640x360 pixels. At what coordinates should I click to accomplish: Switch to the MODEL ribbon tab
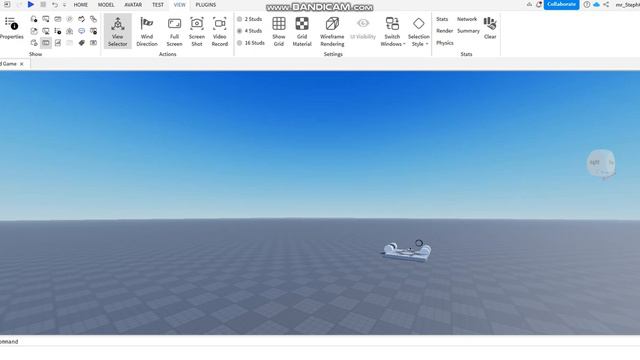[x=106, y=5]
